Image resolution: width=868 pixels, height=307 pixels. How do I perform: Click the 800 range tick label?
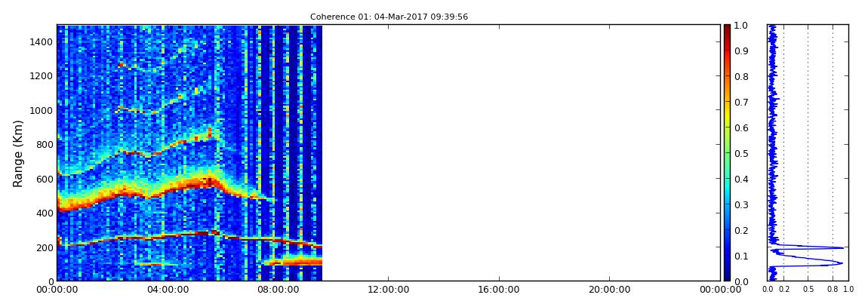click(x=45, y=145)
